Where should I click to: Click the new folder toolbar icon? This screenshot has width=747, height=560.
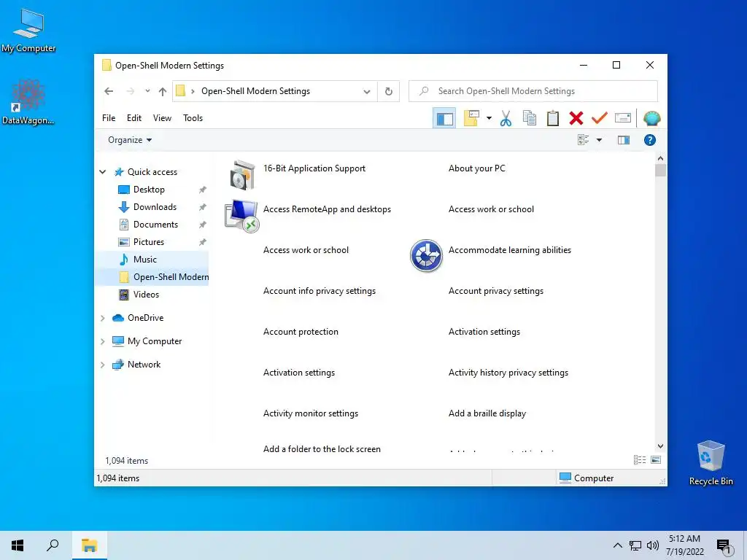click(471, 118)
